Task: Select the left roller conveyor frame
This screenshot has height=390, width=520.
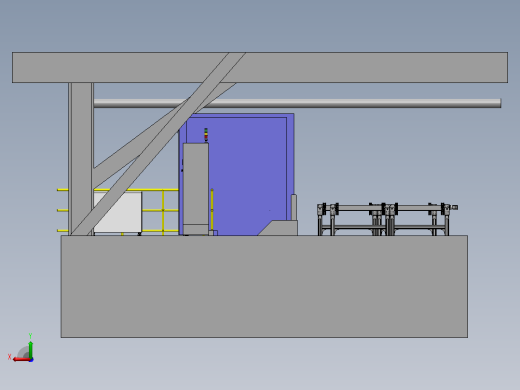Action: tap(352, 219)
